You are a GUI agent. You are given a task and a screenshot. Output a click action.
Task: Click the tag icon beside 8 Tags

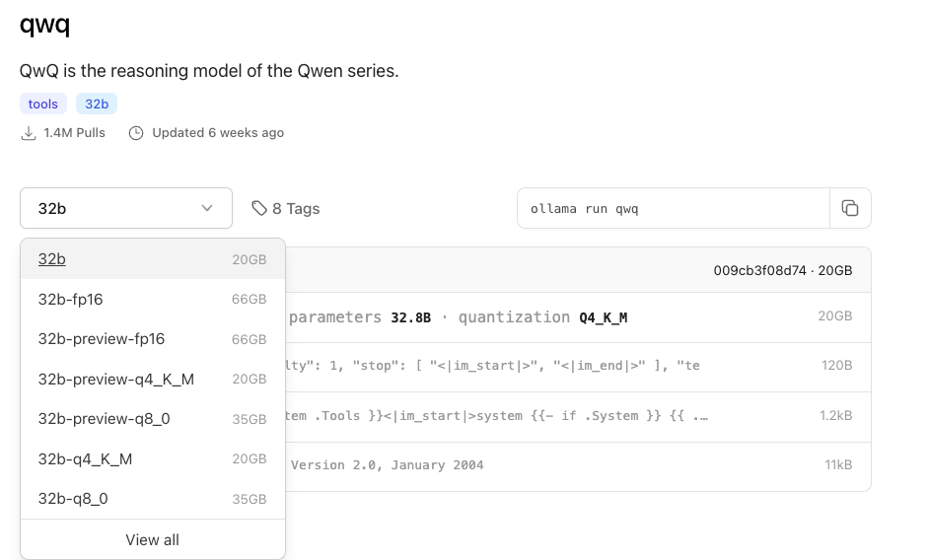pyautogui.click(x=259, y=208)
